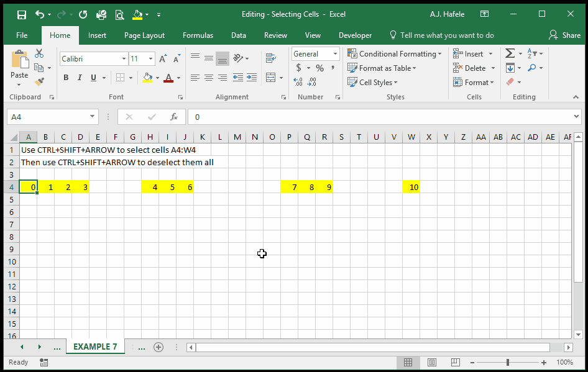Switch to the Developer tab
588x372 pixels.
point(355,35)
